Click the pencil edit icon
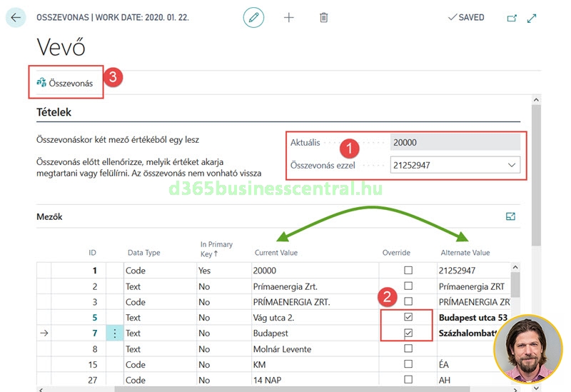571x392 pixels. pyautogui.click(x=253, y=17)
